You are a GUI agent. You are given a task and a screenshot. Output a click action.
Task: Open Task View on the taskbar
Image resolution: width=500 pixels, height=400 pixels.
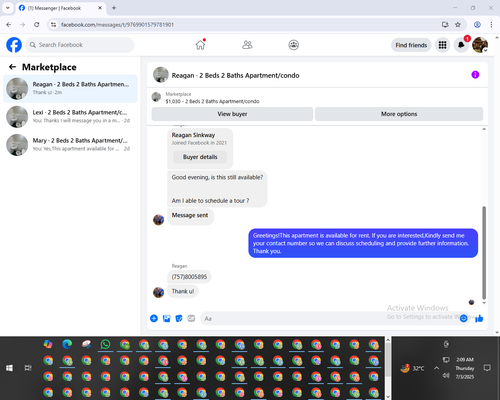28,368
